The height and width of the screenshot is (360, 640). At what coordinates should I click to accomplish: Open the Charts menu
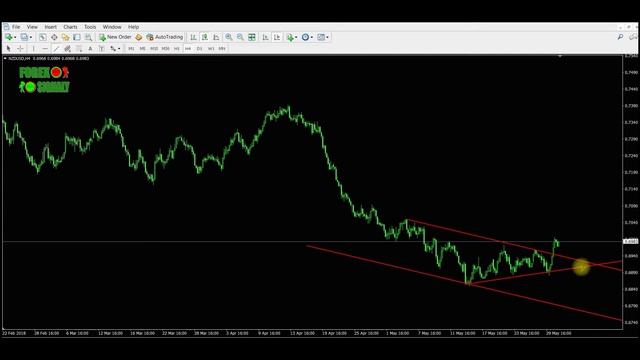[70, 27]
